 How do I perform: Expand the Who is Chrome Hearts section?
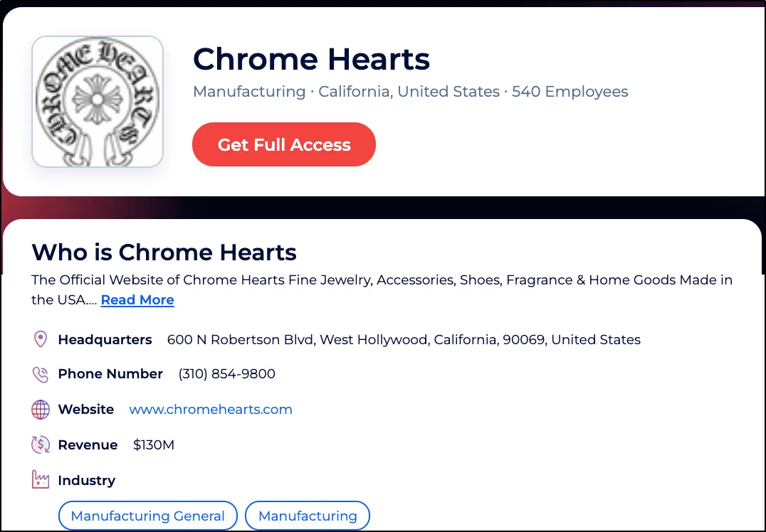[163, 252]
